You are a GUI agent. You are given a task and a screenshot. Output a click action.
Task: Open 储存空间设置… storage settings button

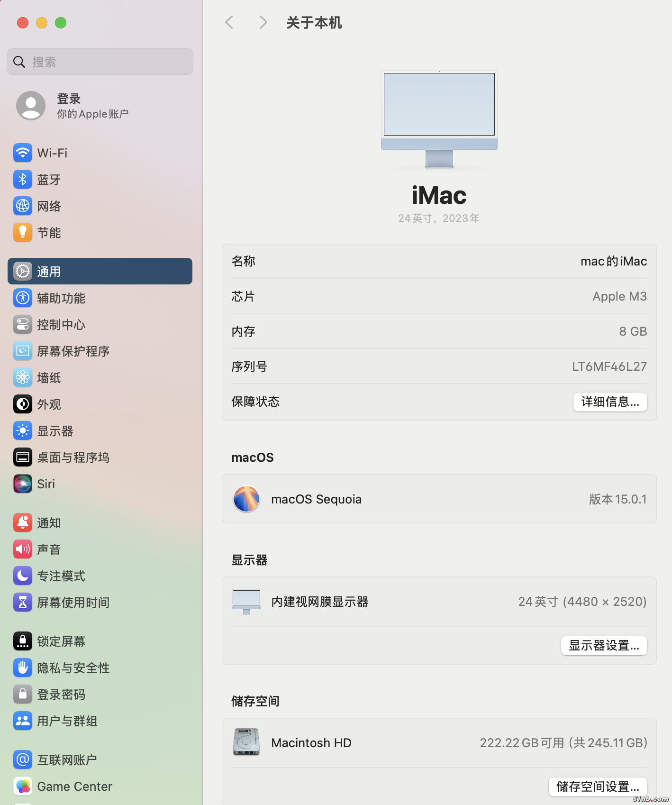(x=598, y=787)
